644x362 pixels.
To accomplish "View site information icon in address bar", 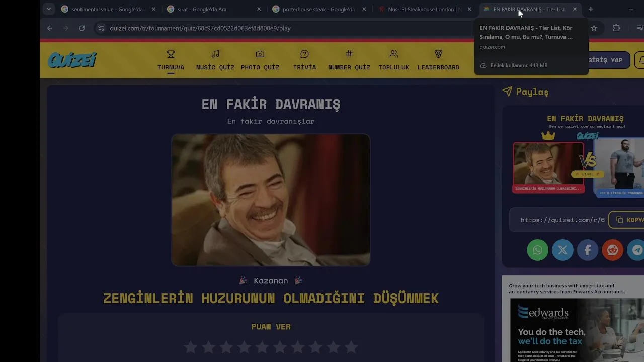I will tap(101, 28).
